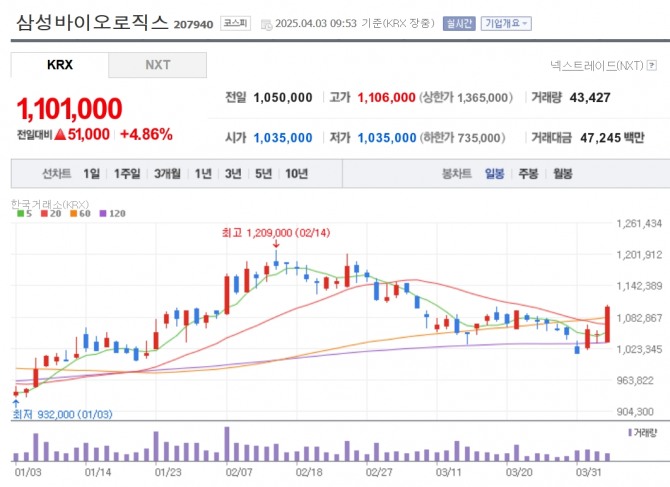
Task: Click the 상한가 1,365,000 text
Action: pyautogui.click(x=466, y=98)
